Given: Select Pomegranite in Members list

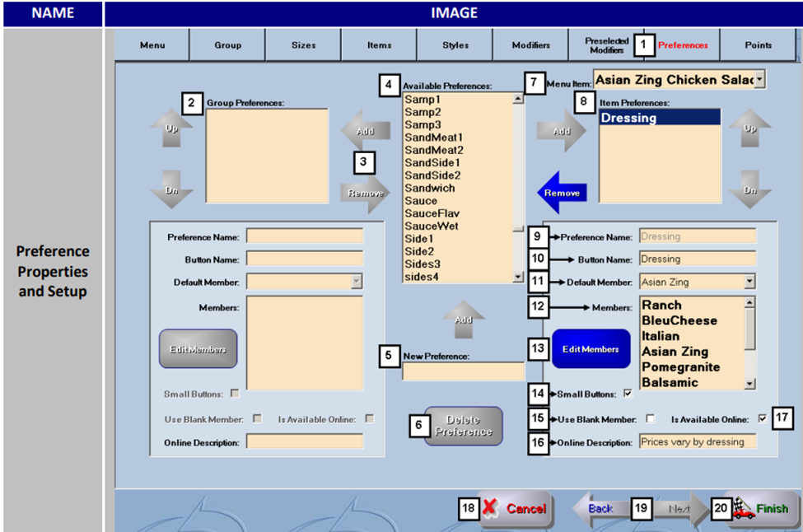Looking at the screenshot, I should point(693,367).
